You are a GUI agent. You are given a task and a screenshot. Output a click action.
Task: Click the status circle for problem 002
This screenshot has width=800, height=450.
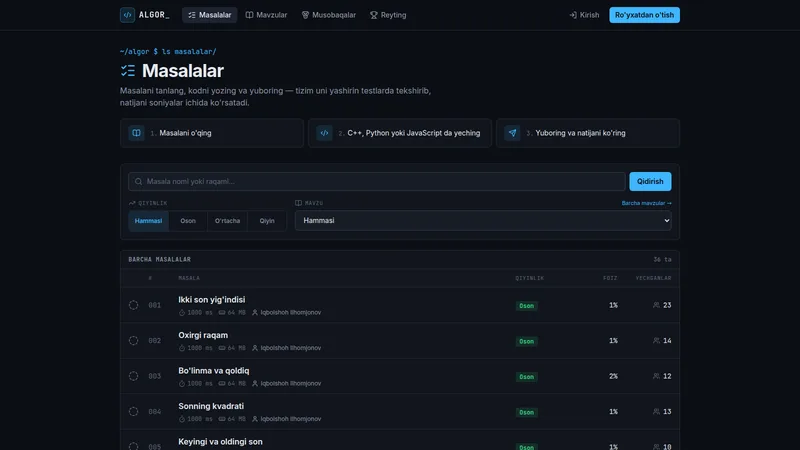(x=133, y=340)
